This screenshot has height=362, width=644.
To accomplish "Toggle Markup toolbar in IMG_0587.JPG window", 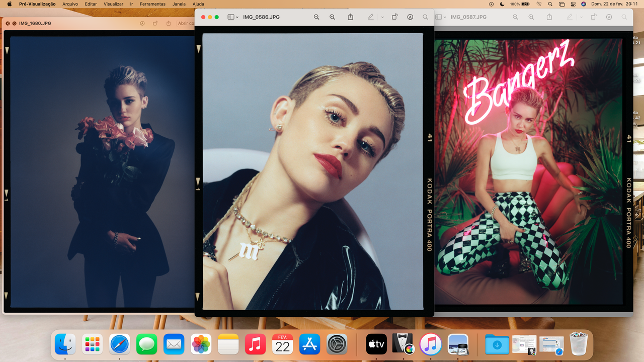I will pos(609,17).
